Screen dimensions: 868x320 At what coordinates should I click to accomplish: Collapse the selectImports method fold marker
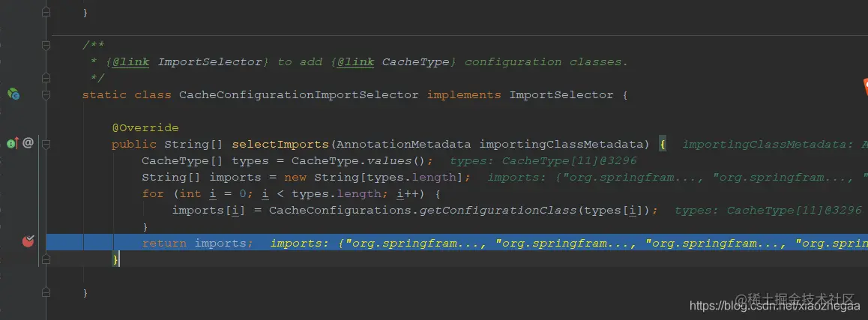click(x=46, y=145)
